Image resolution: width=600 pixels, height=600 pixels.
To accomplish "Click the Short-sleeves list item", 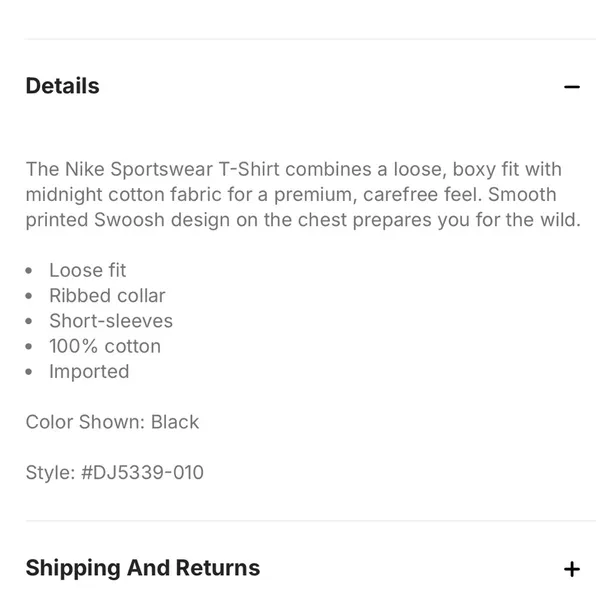I will click(111, 321).
